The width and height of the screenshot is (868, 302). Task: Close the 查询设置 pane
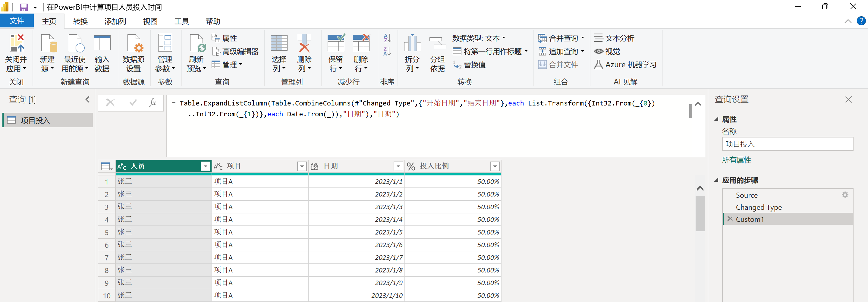pos(849,99)
